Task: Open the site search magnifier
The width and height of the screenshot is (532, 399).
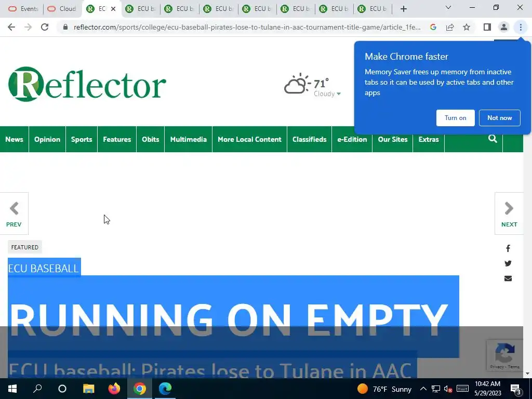Action: pyautogui.click(x=493, y=138)
